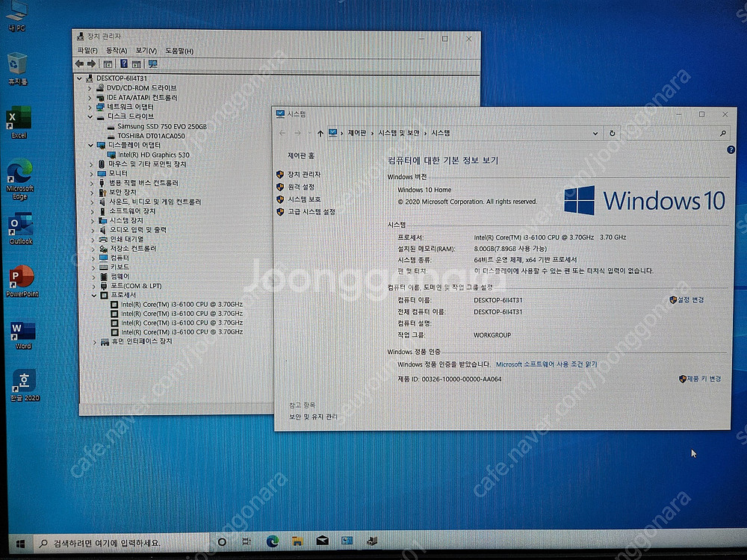The height and width of the screenshot is (560, 747).
Task: Open 한글 2020 desktop shortcut
Action: click(x=25, y=385)
